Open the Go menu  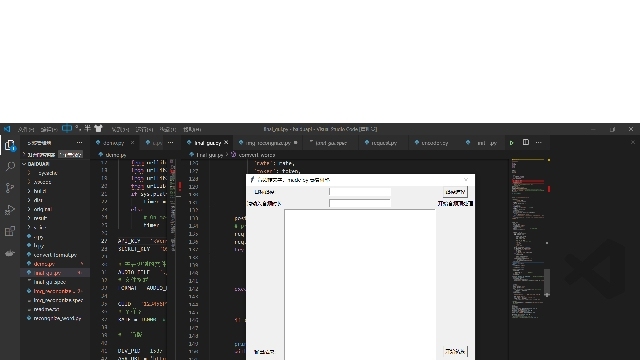click(120, 129)
